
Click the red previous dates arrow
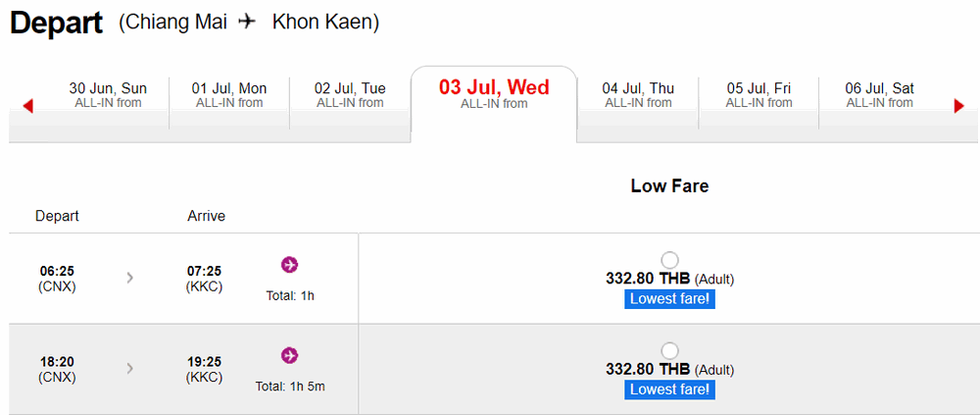pos(27,106)
